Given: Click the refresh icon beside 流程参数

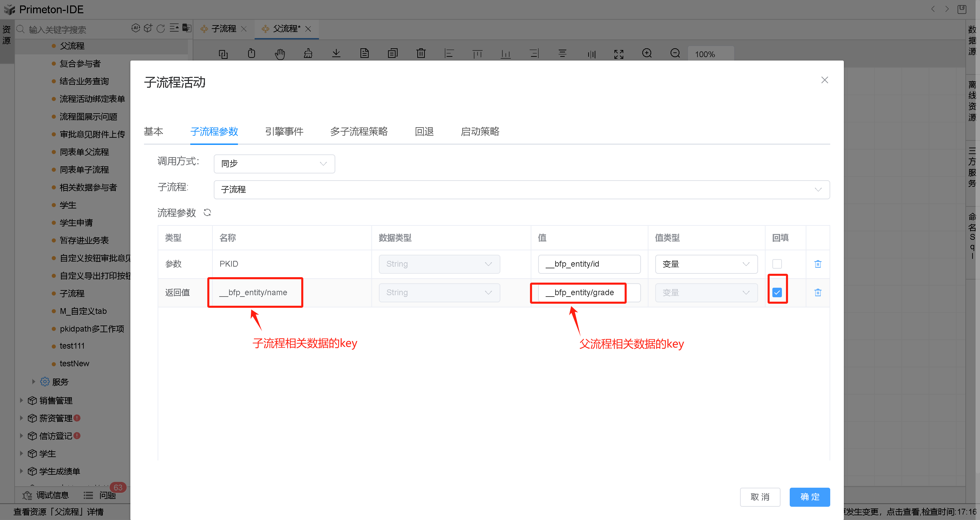Looking at the screenshot, I should [x=207, y=213].
